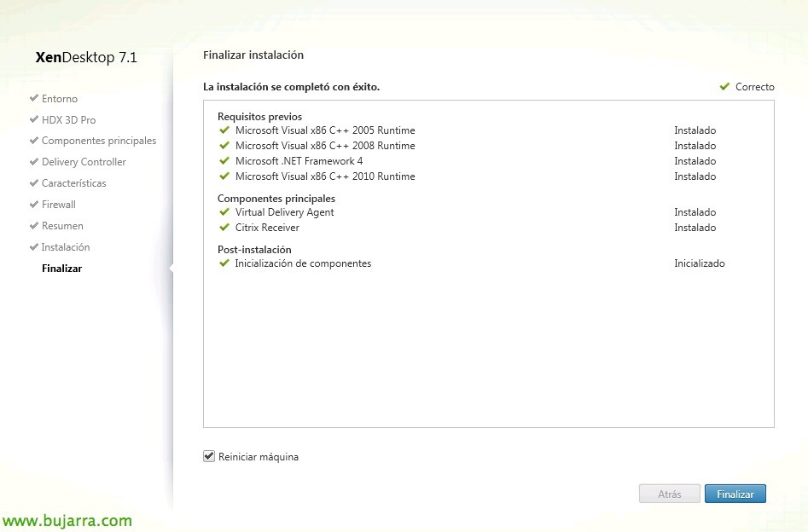808x532 pixels.
Task: Click the Correcto status label
Action: (754, 87)
